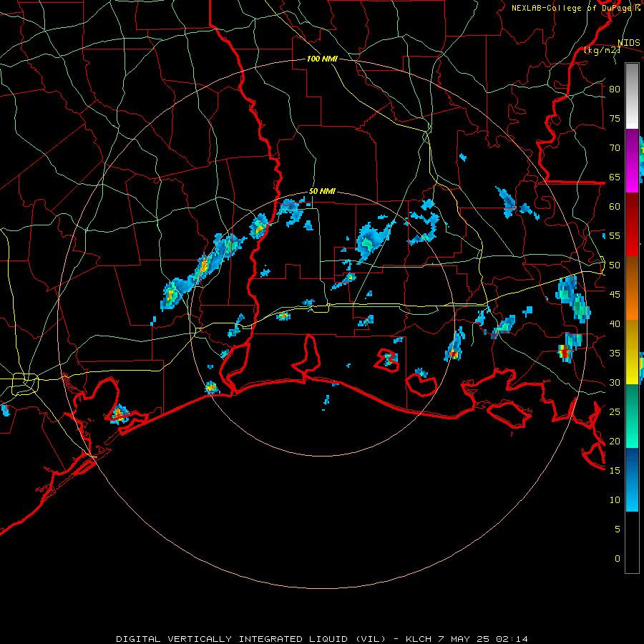
Task: Click the KLCH station identifier
Action: click(418, 639)
